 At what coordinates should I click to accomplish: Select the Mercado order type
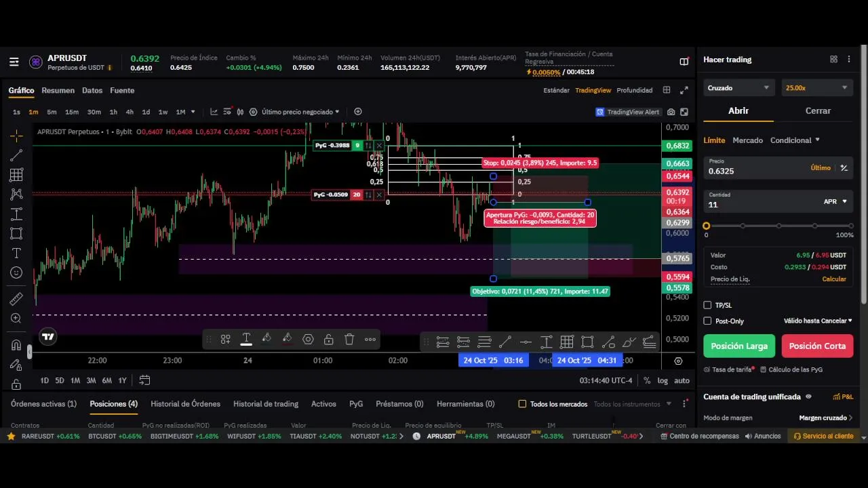click(x=747, y=140)
